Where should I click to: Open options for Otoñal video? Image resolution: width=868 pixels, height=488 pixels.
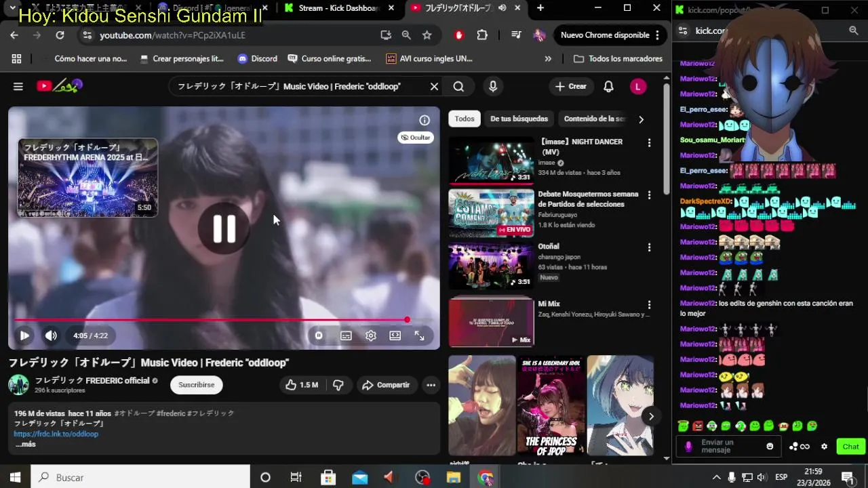point(649,247)
